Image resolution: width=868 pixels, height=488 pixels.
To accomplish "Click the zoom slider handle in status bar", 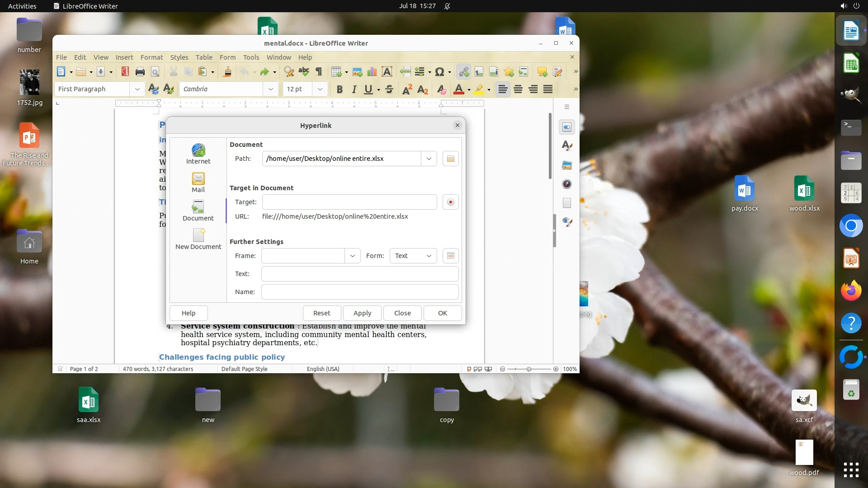I will [x=528, y=369].
